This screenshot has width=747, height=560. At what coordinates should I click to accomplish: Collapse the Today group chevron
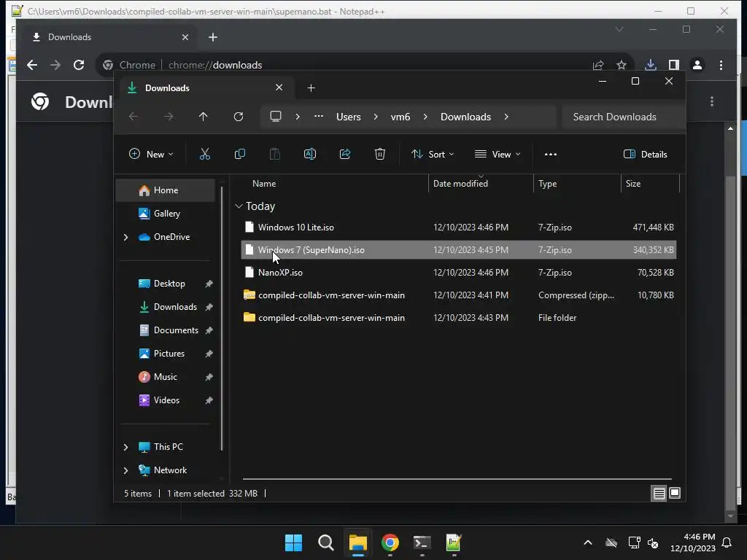click(x=239, y=206)
